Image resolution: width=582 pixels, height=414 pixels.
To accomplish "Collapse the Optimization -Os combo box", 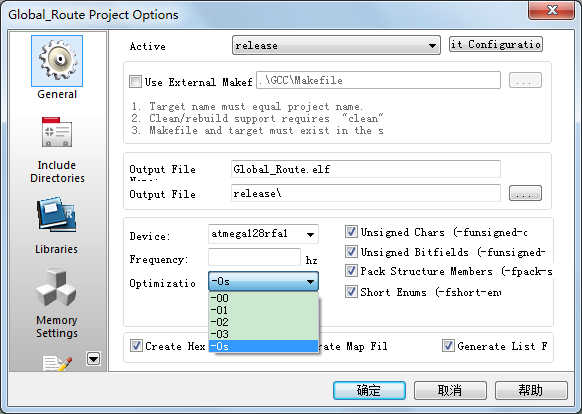I will [263, 281].
